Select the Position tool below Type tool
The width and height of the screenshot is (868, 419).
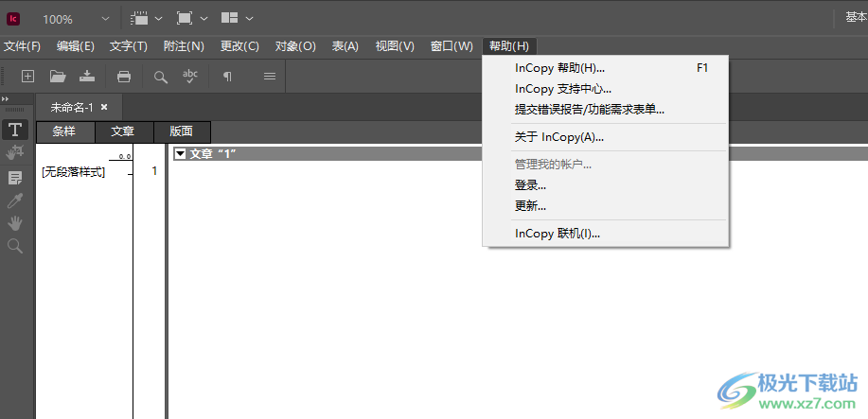click(15, 152)
